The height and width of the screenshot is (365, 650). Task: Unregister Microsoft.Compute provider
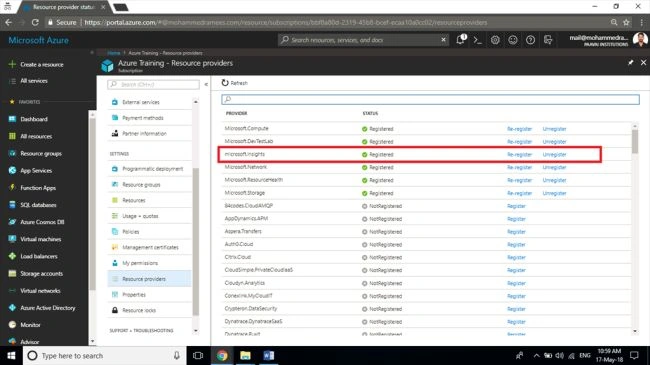click(x=554, y=129)
